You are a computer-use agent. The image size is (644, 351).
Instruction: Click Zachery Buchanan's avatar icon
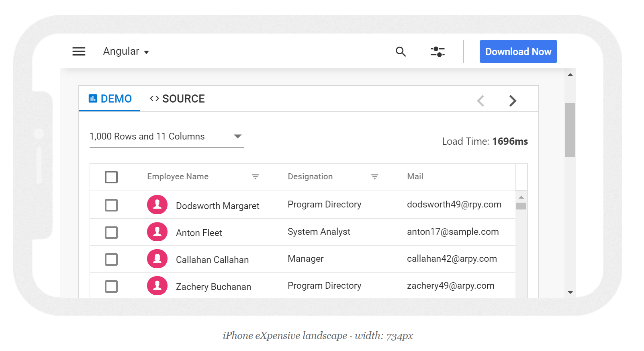coord(157,286)
